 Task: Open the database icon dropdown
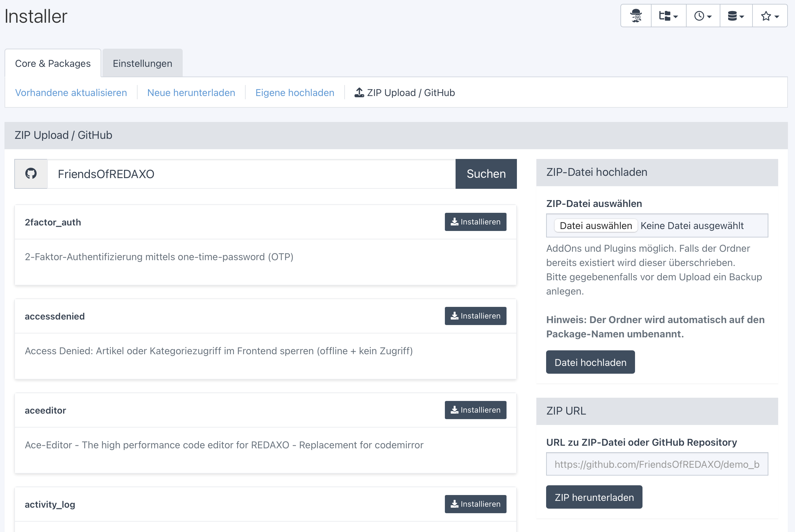(x=736, y=16)
